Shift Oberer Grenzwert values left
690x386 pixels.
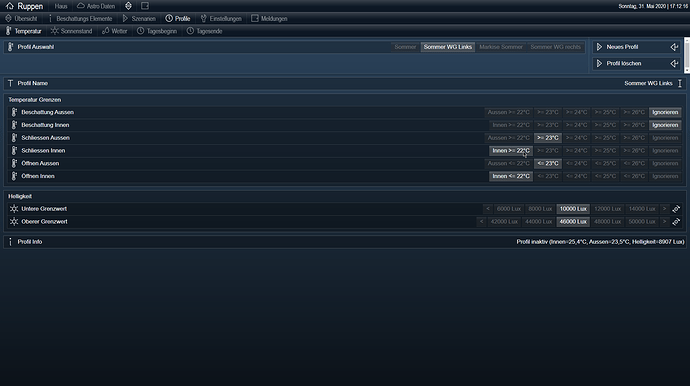point(481,222)
